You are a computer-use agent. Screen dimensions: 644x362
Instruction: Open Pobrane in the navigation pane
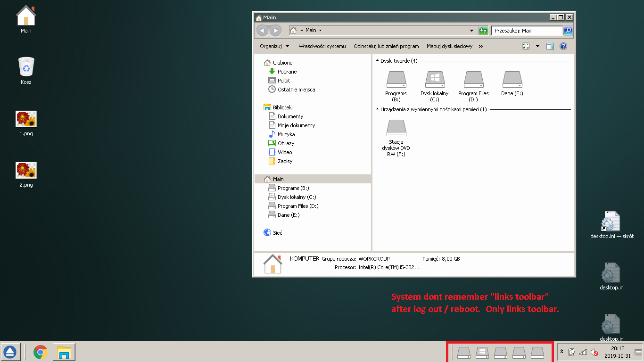(x=287, y=72)
